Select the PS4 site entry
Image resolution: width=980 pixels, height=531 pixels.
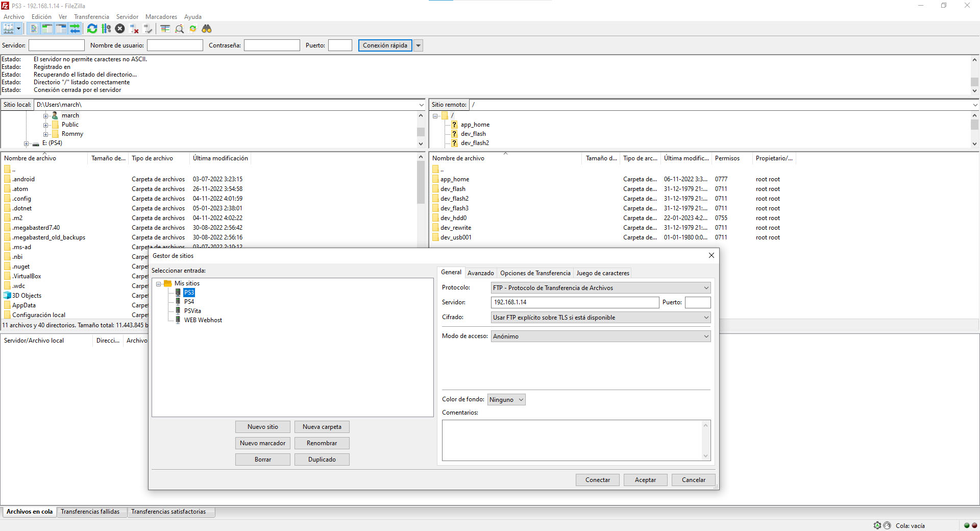pyautogui.click(x=189, y=302)
